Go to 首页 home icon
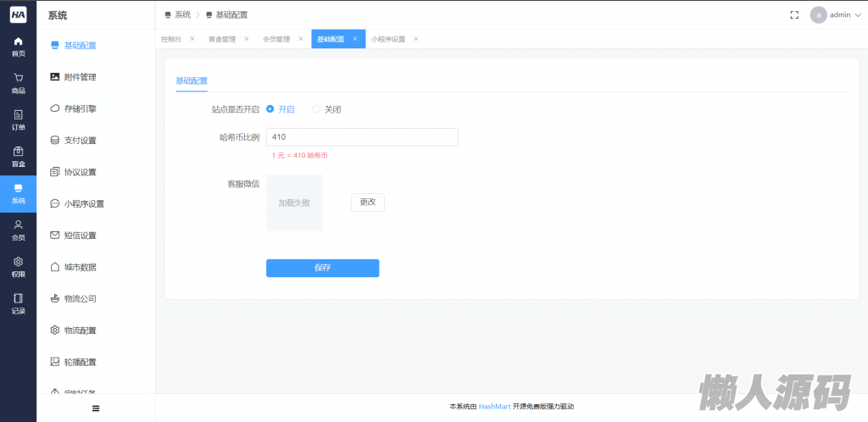Image resolution: width=868 pixels, height=422 pixels. 18,42
